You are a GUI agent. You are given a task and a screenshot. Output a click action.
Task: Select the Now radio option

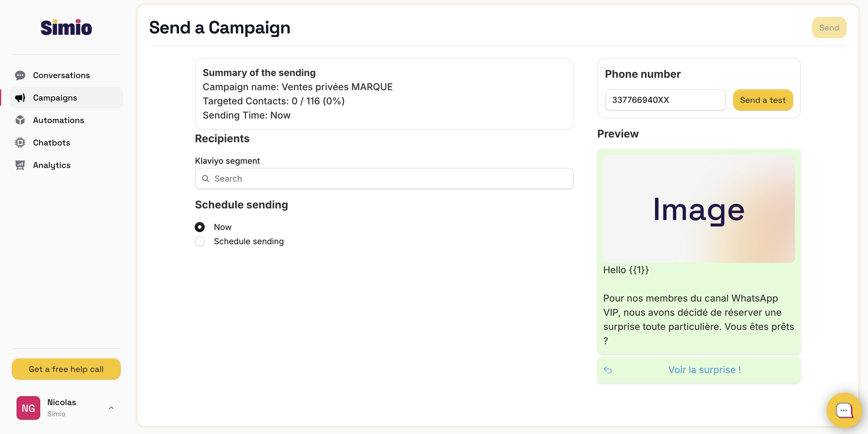click(x=200, y=227)
